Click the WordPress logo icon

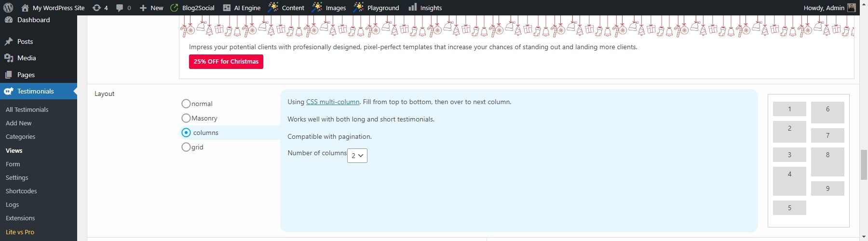pyautogui.click(x=8, y=8)
